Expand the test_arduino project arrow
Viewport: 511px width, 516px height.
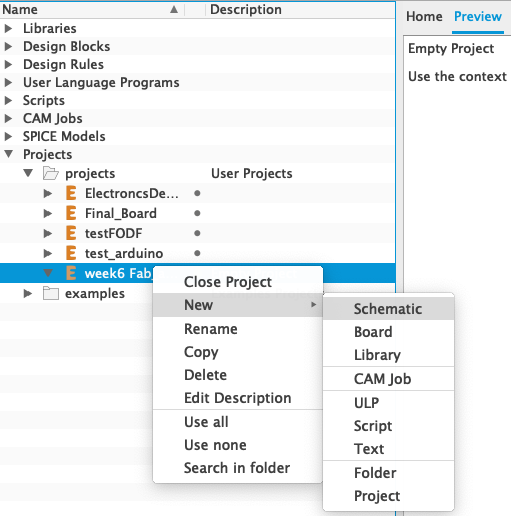pos(48,253)
